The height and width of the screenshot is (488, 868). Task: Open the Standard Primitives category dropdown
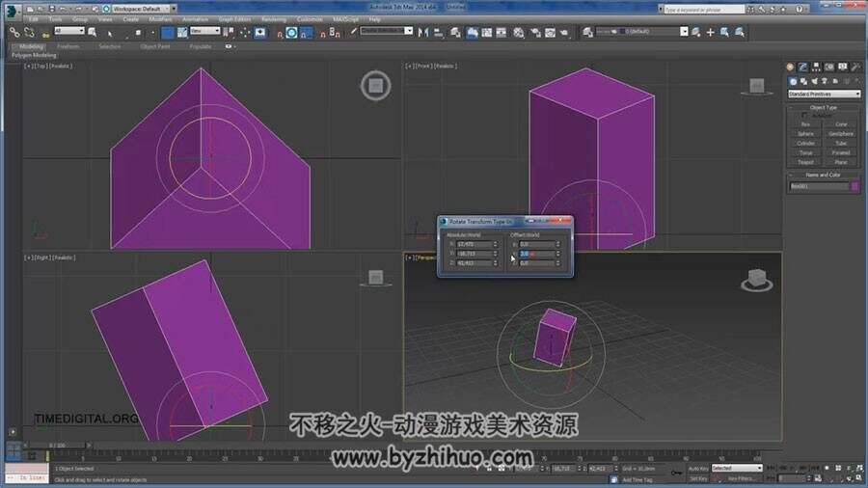(x=824, y=95)
